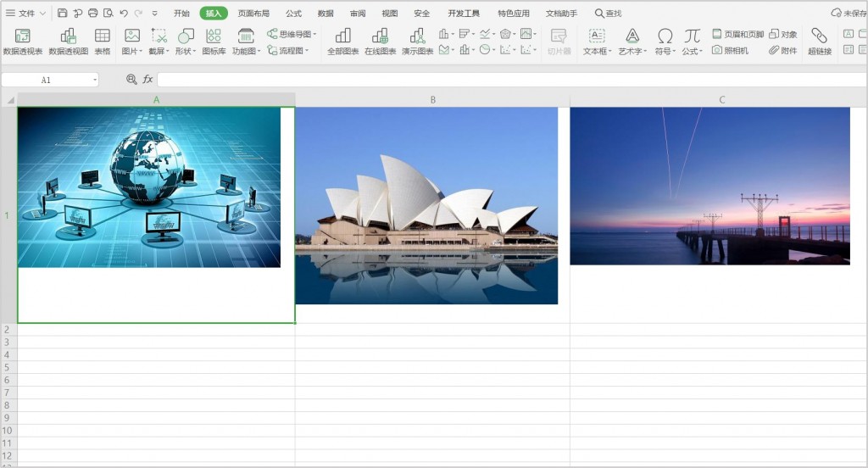Open the 开发工具 Developer Tools tab
868x468 pixels.
[464, 13]
